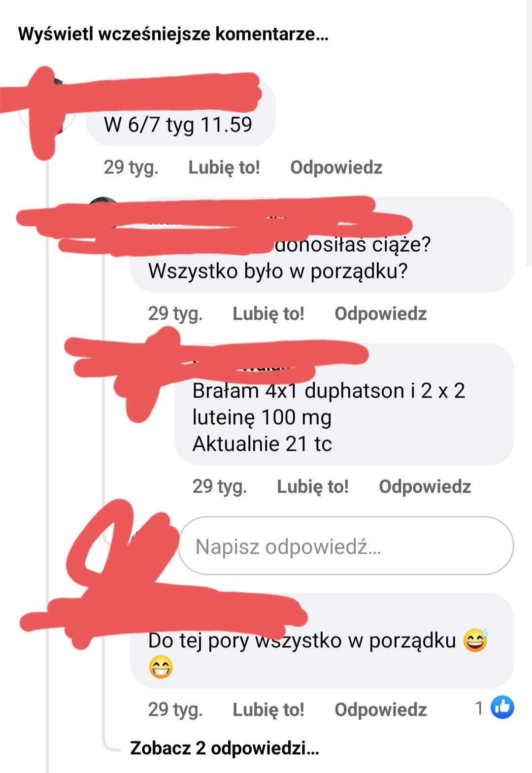This screenshot has width=532, height=773.
Task: Reply to Do tej pory wszystko w porządku comment
Action: pos(380,710)
